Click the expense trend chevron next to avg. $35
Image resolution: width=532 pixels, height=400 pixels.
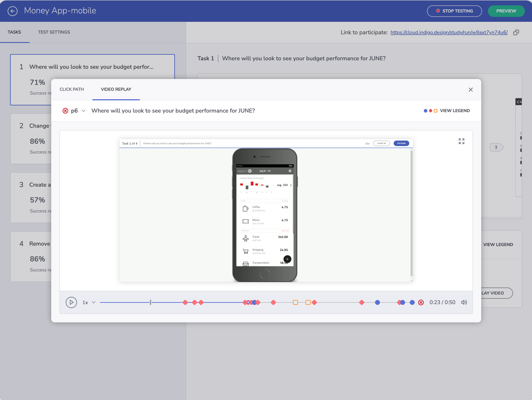coord(291,185)
